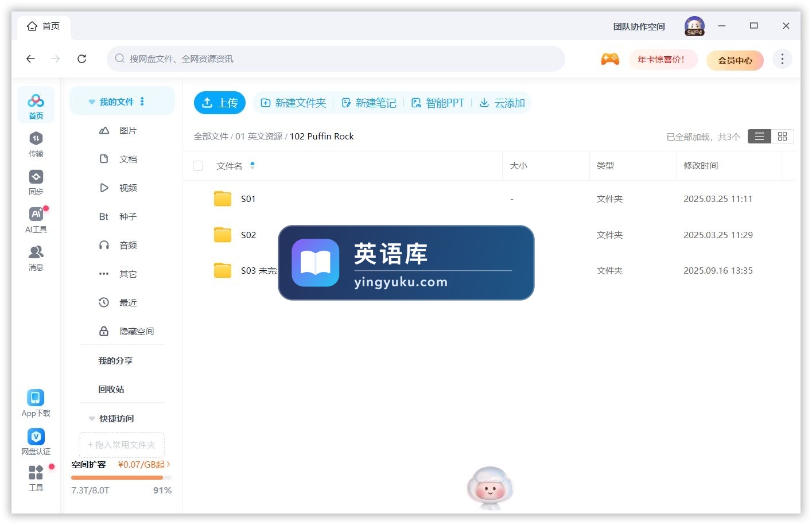This screenshot has height=525, width=812.
Task: Click the 修改时间 column header
Action: click(701, 165)
